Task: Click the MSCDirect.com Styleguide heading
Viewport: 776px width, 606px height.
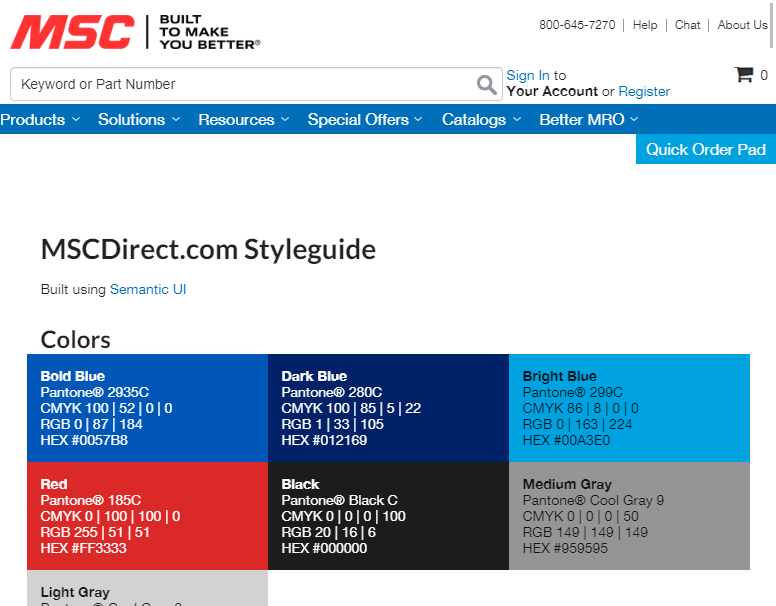Action: tap(208, 249)
